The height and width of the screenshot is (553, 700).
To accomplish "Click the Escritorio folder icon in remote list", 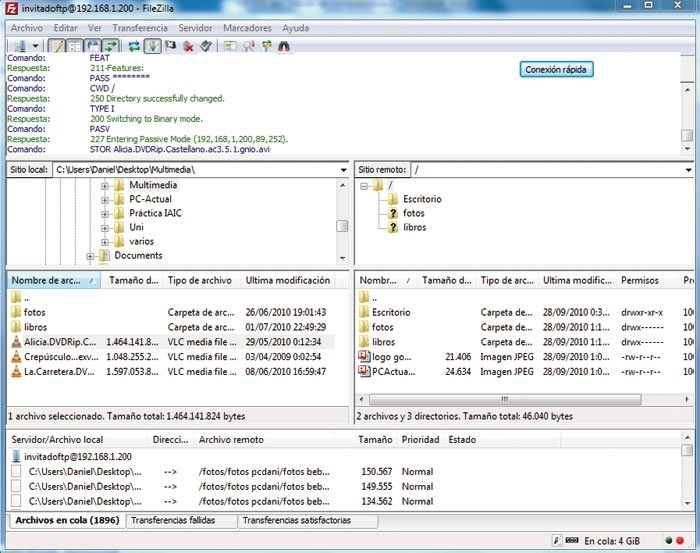I will 364,312.
